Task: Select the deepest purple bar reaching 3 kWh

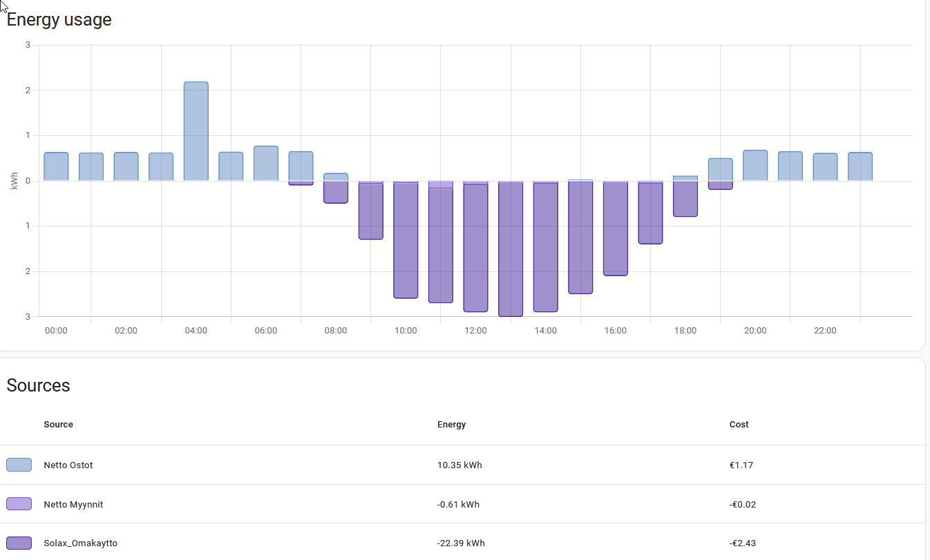Action: (x=511, y=249)
